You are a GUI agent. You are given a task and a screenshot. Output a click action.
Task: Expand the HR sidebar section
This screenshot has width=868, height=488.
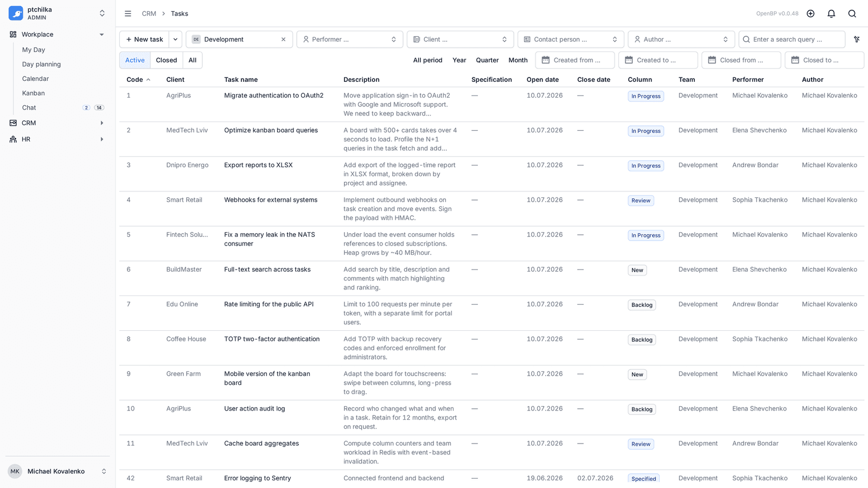pyautogui.click(x=101, y=139)
